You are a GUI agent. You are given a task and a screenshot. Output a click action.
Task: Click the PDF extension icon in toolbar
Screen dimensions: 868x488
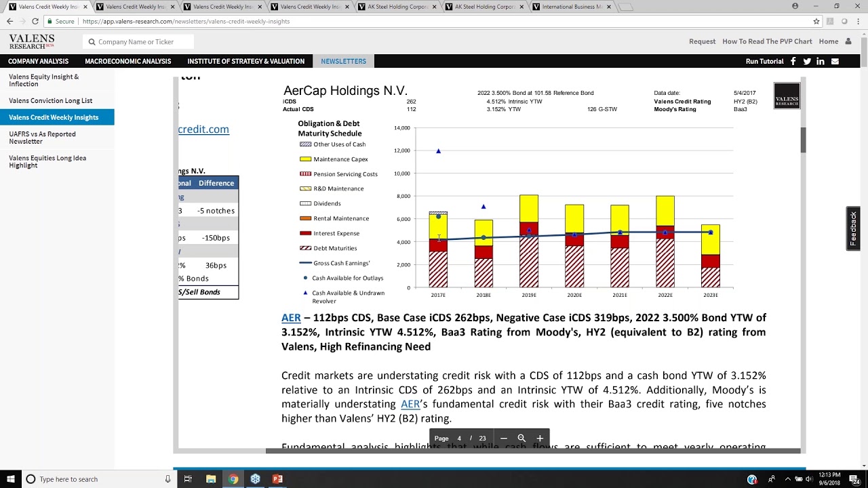(x=830, y=21)
